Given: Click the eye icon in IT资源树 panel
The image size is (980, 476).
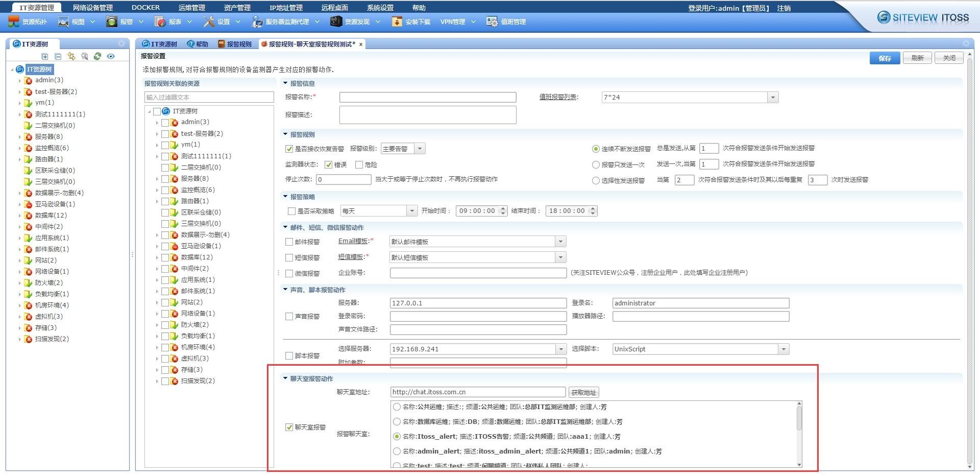Looking at the screenshot, I should (x=111, y=56).
